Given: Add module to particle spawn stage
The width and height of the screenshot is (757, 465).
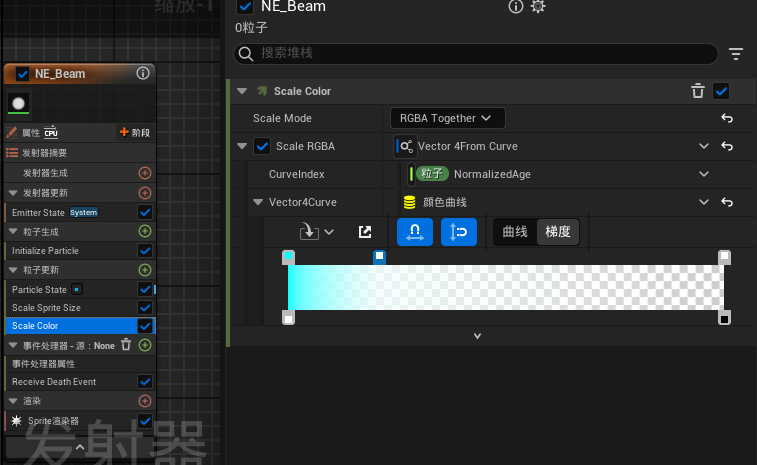Looking at the screenshot, I should [145, 231].
